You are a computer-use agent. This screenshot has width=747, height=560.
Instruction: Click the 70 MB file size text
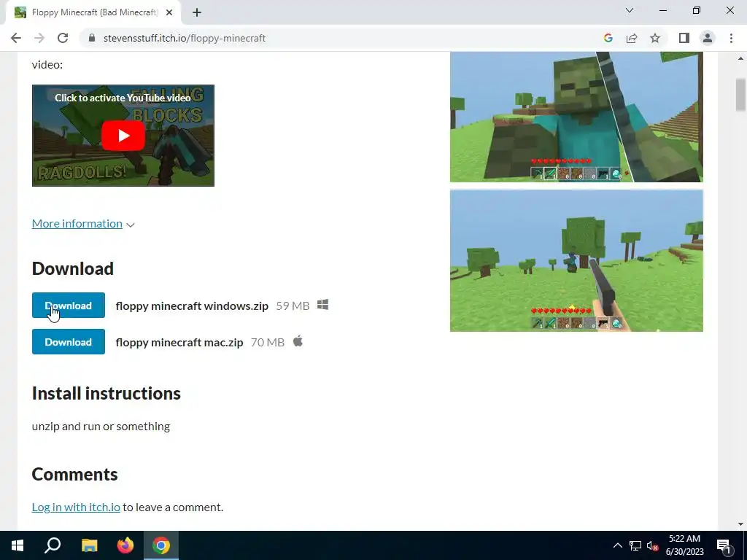(268, 343)
